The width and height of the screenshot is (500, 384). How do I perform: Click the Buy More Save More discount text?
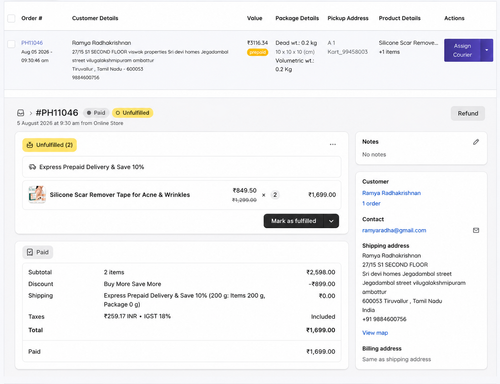click(x=132, y=284)
